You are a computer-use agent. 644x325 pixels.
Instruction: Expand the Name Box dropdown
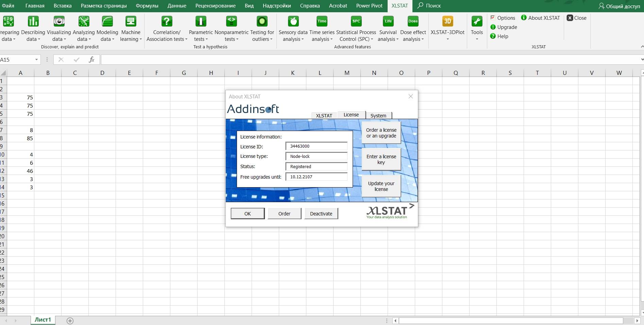pyautogui.click(x=36, y=60)
